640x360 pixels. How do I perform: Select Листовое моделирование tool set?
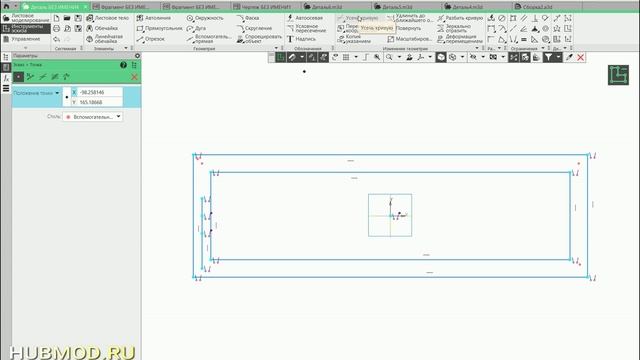pyautogui.click(x=26, y=18)
